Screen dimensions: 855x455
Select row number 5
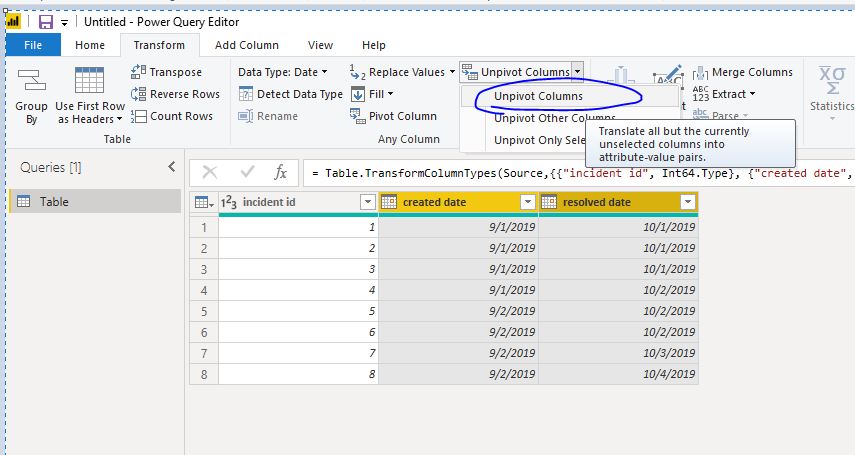(204, 311)
